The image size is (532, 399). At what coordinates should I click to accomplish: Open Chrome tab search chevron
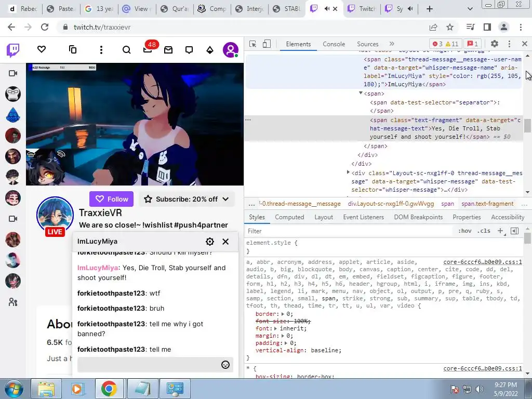click(x=470, y=9)
